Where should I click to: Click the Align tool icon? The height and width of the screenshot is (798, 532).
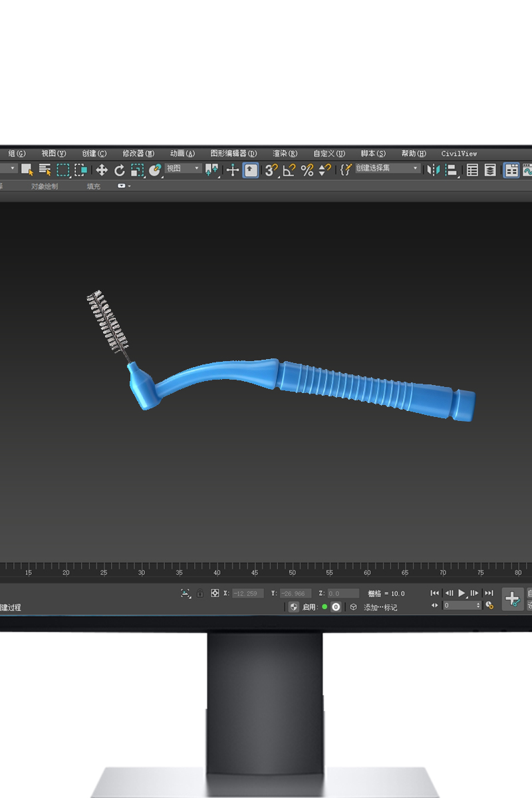point(452,170)
